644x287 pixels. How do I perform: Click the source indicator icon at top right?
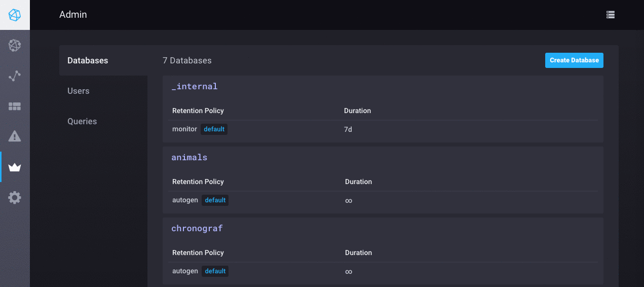[x=611, y=15]
